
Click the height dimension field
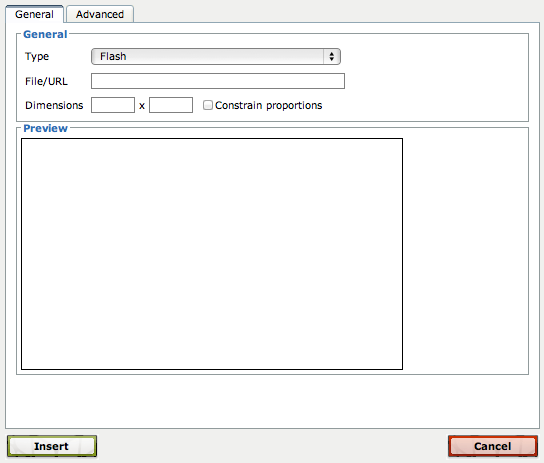pyautogui.click(x=171, y=105)
